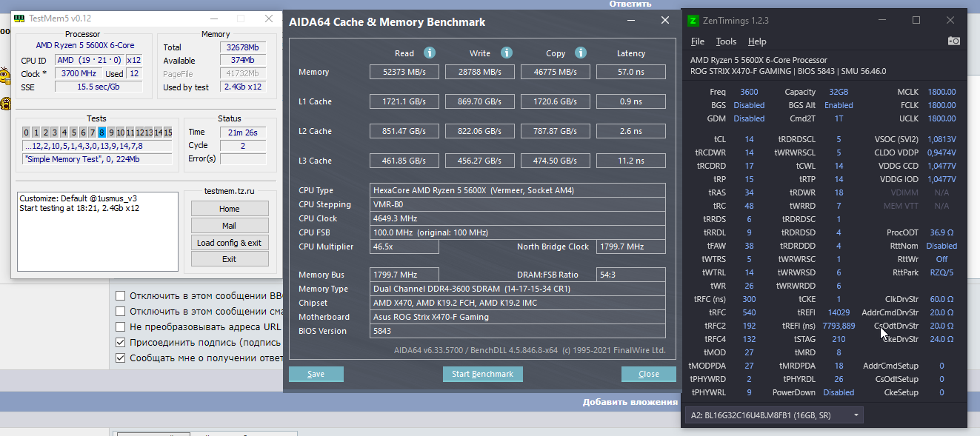Toggle 'Отключить в этом сообщении сма' checkbox
The height and width of the screenshot is (436, 980).
click(120, 311)
